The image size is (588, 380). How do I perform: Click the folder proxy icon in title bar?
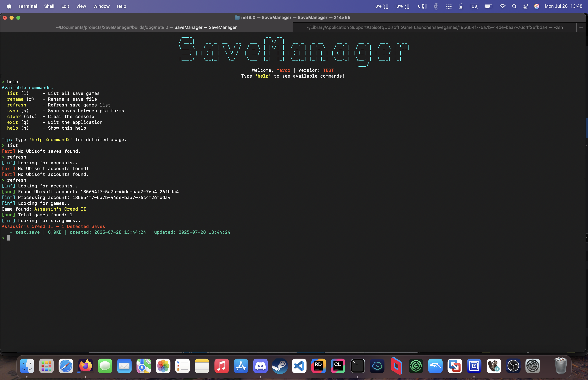click(x=237, y=18)
